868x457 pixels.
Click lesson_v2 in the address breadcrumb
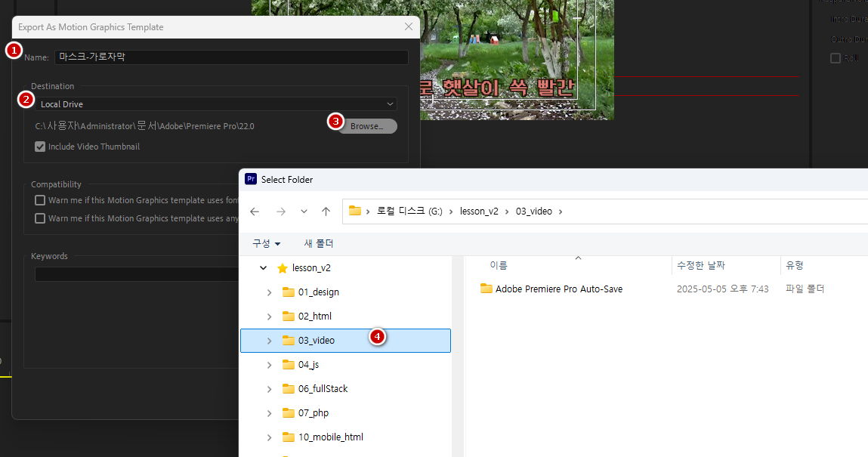[x=480, y=212]
